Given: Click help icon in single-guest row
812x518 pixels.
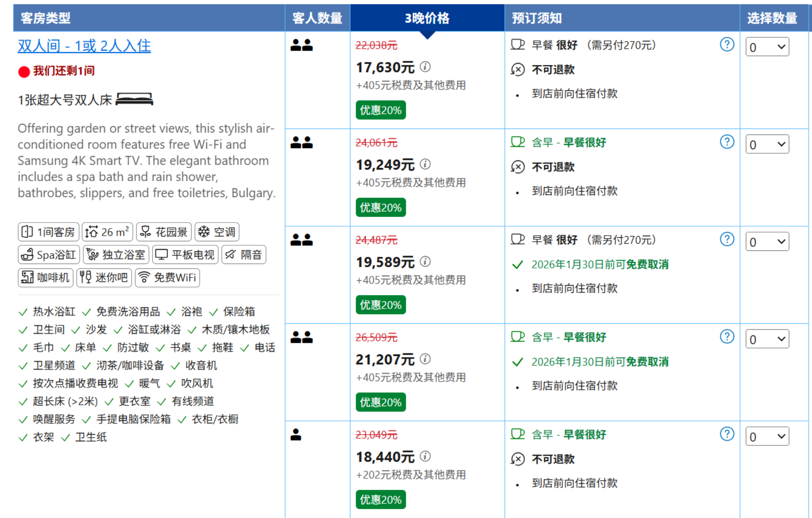Looking at the screenshot, I should pyautogui.click(x=726, y=434).
